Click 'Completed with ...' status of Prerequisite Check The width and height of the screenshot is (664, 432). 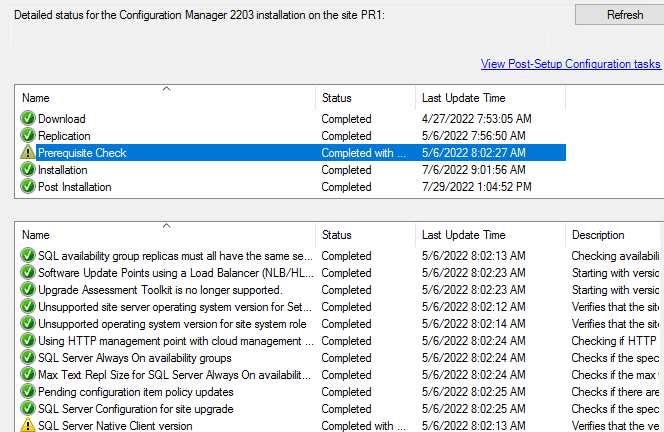coord(363,152)
